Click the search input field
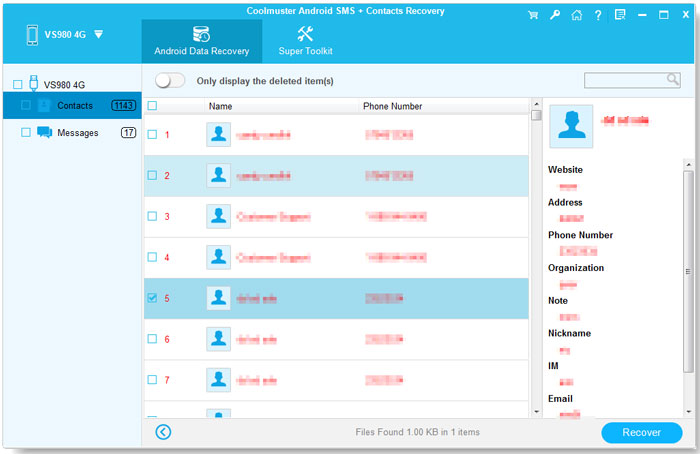Image resolution: width=700 pixels, height=454 pixels. click(x=632, y=80)
